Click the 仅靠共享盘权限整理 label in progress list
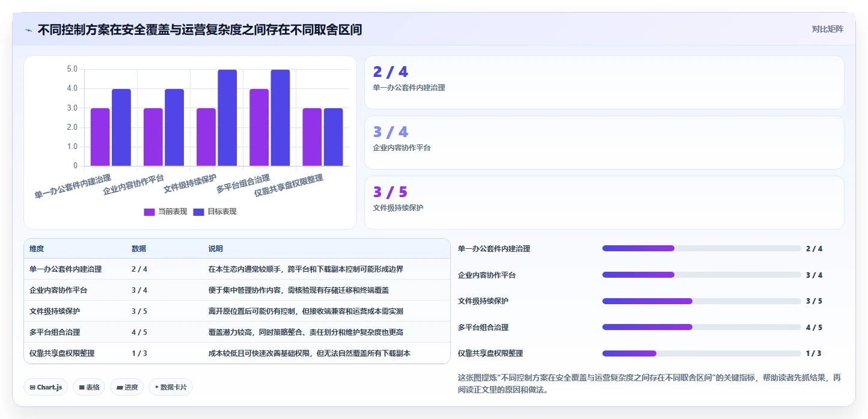 (491, 353)
